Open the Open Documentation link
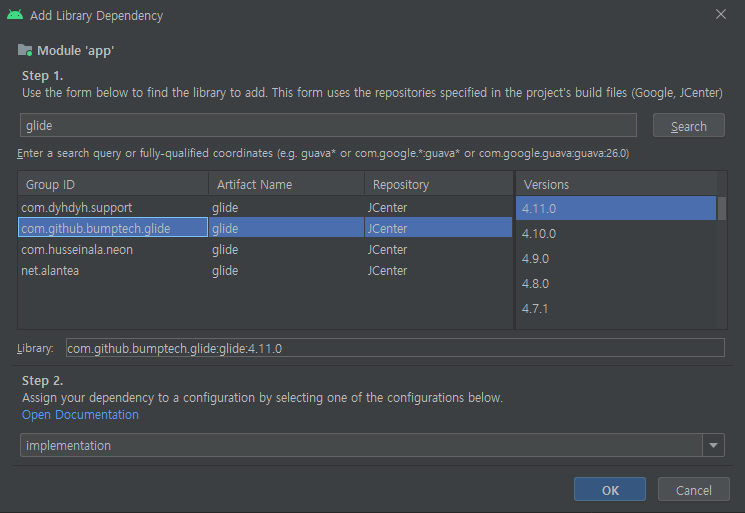 80,415
